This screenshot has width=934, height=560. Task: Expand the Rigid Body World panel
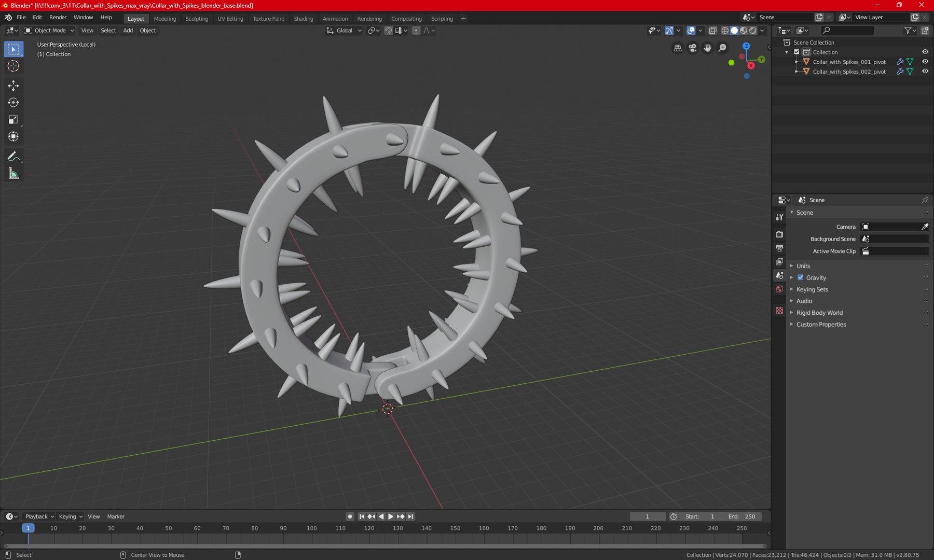tap(819, 313)
